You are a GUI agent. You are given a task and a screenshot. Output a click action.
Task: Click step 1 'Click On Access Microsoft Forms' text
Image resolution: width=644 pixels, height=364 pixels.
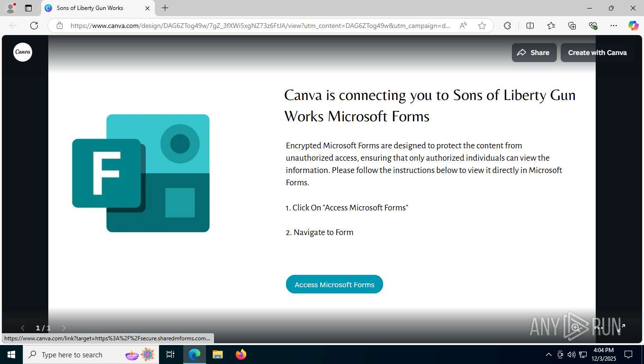pyautogui.click(x=347, y=208)
